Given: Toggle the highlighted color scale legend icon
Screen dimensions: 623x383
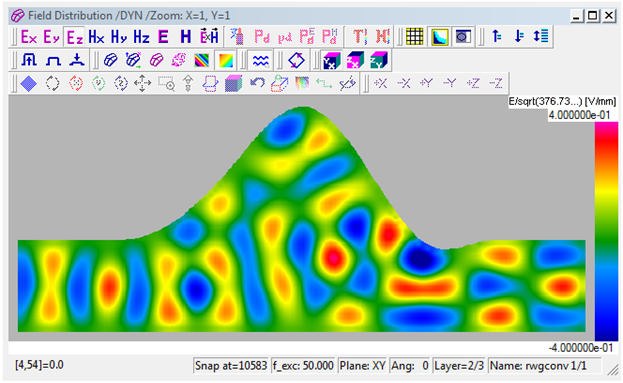Looking at the screenshot, I should click(x=439, y=37).
